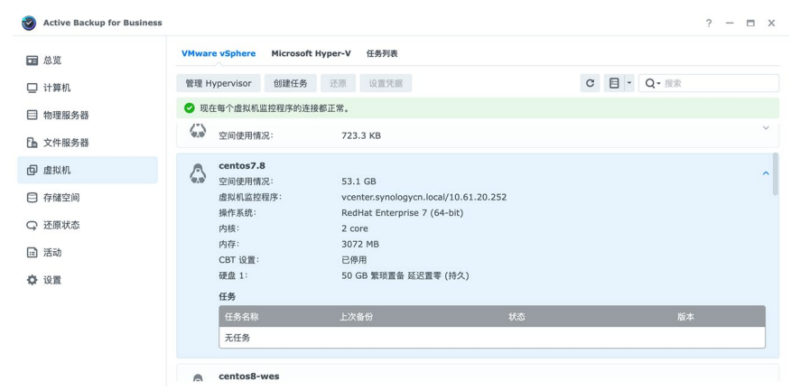Click the 上次备份 column header
This screenshot has height=391, width=800.
click(x=356, y=316)
